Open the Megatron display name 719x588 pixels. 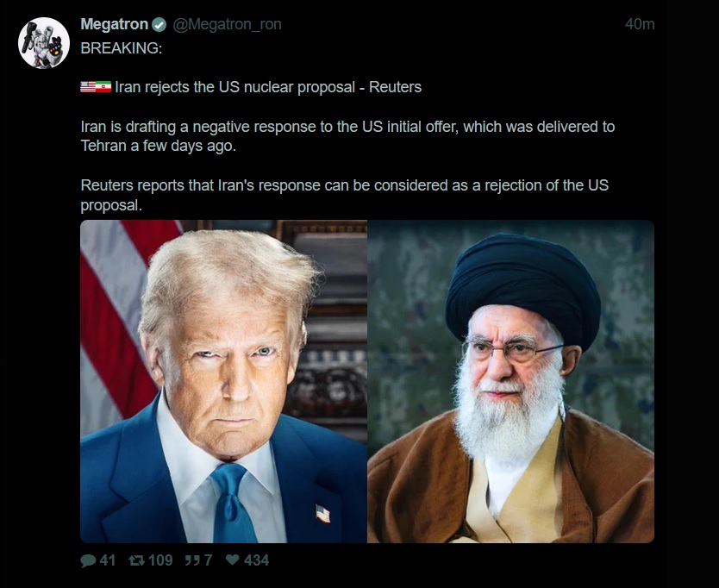pyautogui.click(x=114, y=24)
